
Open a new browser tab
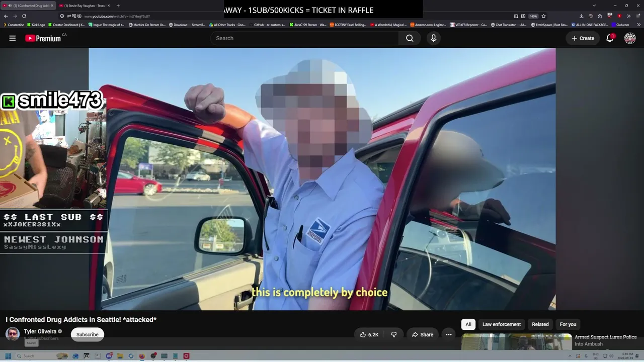pos(118,6)
